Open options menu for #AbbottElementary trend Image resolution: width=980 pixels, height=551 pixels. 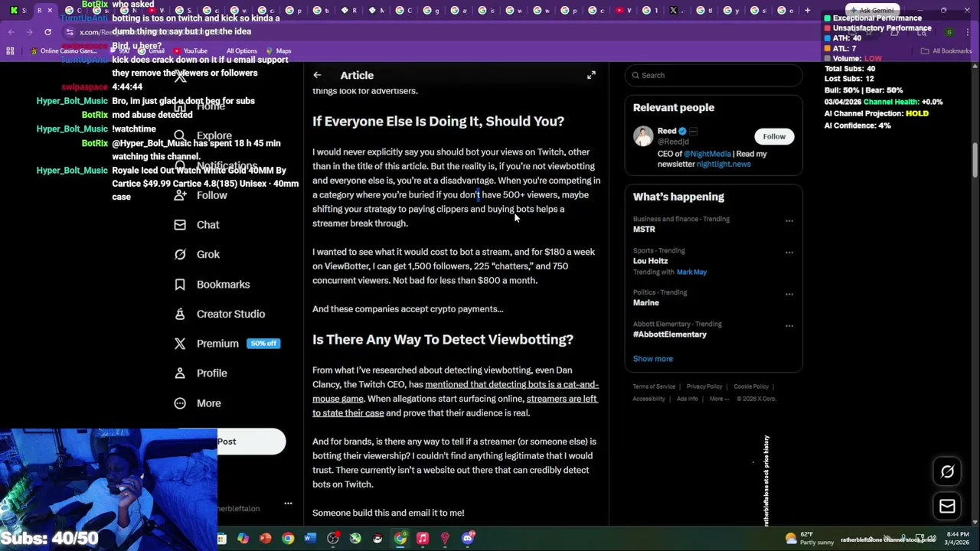point(789,326)
